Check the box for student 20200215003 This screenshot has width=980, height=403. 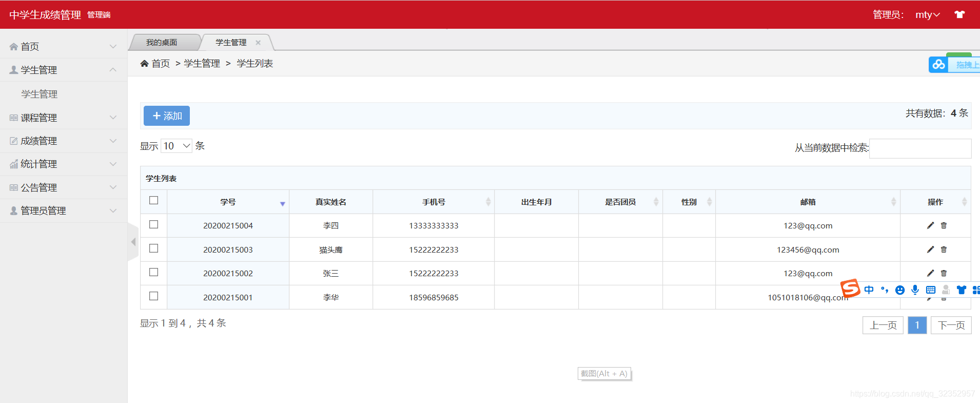tap(153, 248)
